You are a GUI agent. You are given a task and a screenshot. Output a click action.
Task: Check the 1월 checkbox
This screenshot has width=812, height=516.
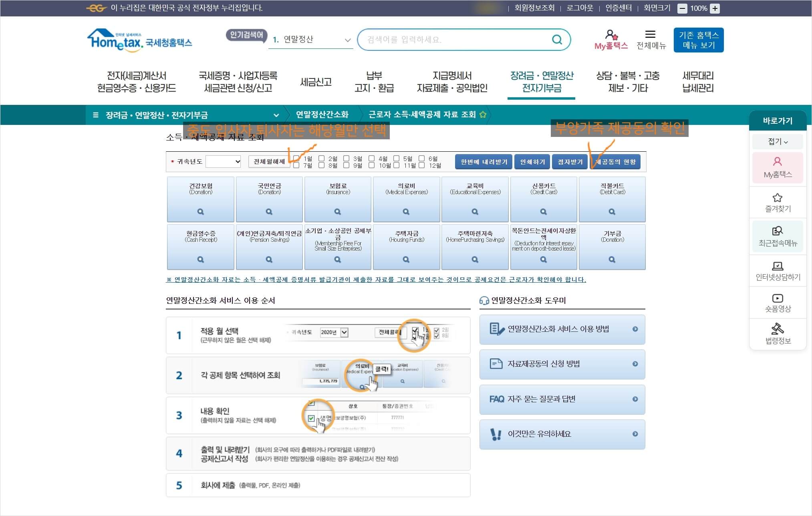click(x=296, y=159)
